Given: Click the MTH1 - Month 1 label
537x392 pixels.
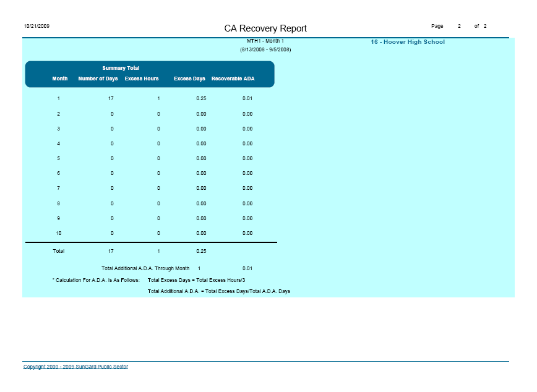Looking at the screenshot, I should tap(265, 41).
